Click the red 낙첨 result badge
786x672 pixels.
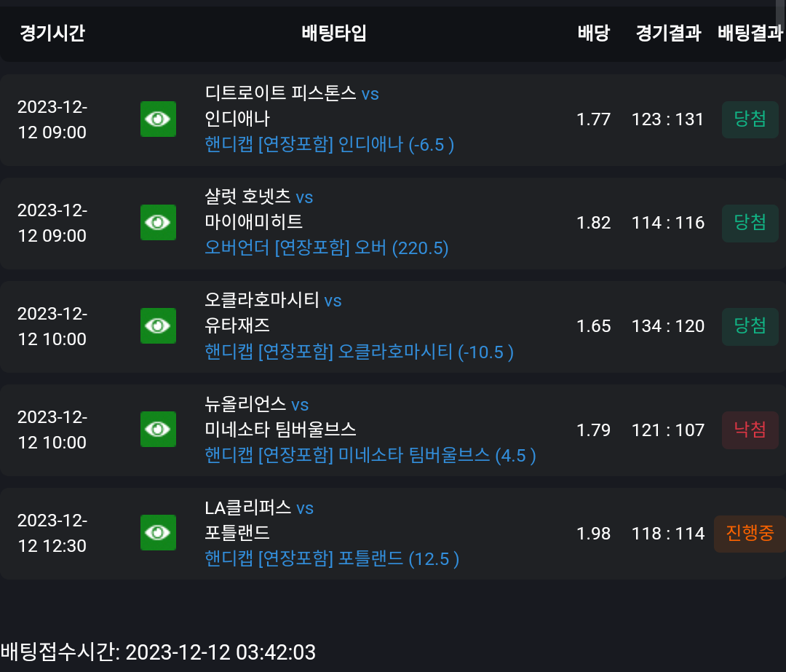click(750, 430)
